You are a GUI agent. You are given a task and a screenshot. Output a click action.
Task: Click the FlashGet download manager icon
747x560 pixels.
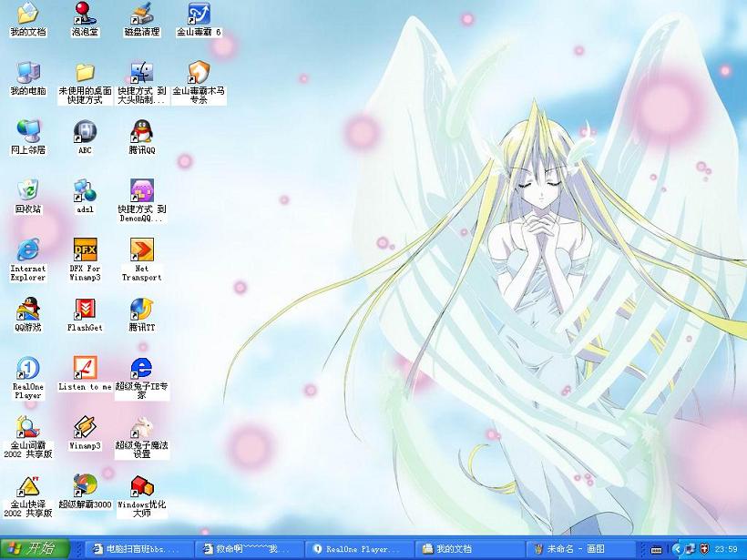pos(85,309)
